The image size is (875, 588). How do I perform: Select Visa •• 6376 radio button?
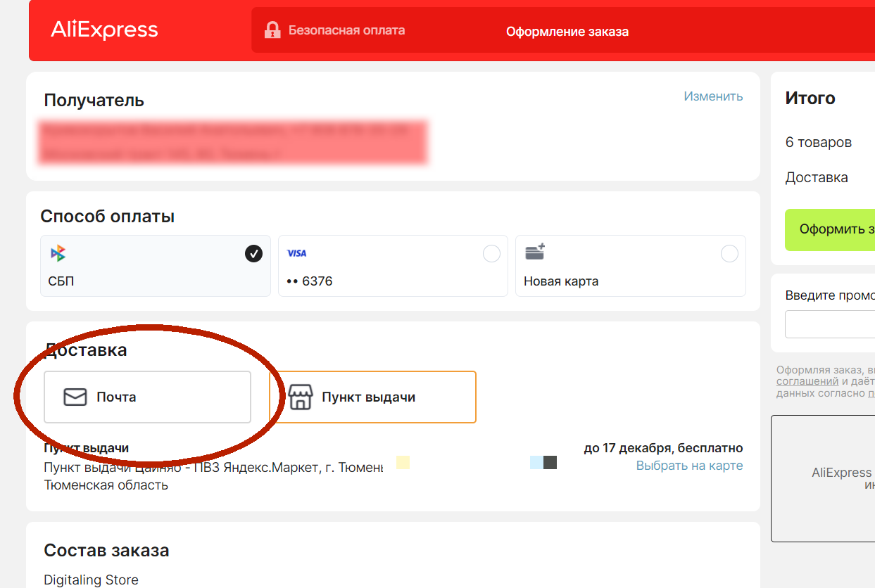click(x=491, y=254)
